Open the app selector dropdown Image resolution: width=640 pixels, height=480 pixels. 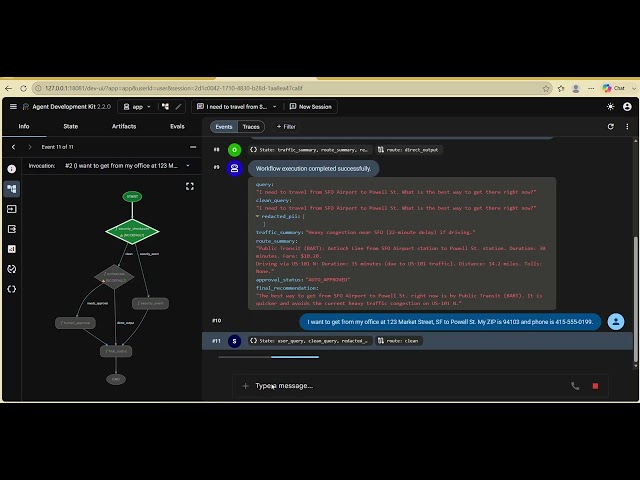pyautogui.click(x=138, y=107)
